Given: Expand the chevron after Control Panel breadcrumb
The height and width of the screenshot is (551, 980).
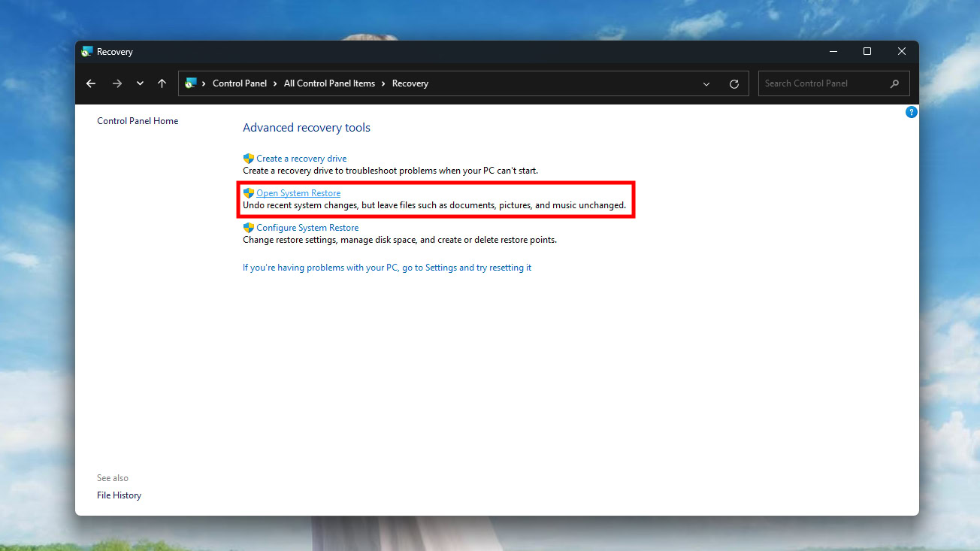Looking at the screenshot, I should pos(275,83).
